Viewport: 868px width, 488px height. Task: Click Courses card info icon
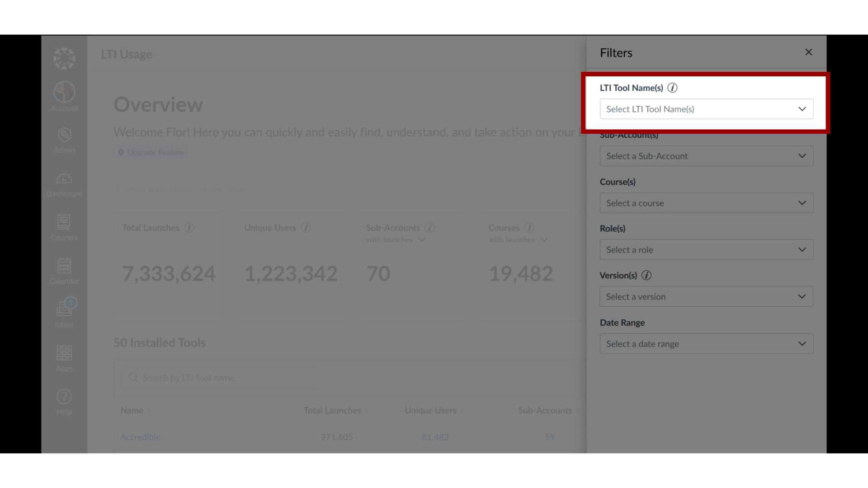pyautogui.click(x=529, y=228)
